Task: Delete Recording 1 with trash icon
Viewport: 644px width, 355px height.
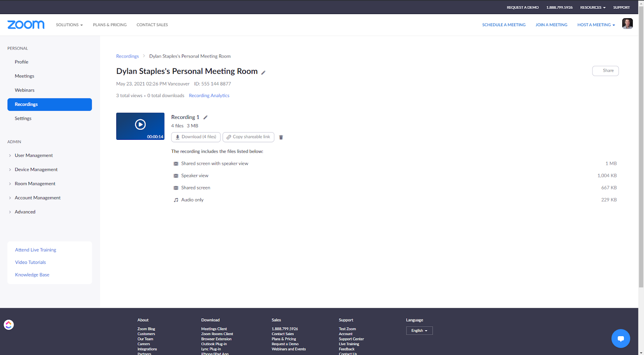Action: tap(281, 137)
